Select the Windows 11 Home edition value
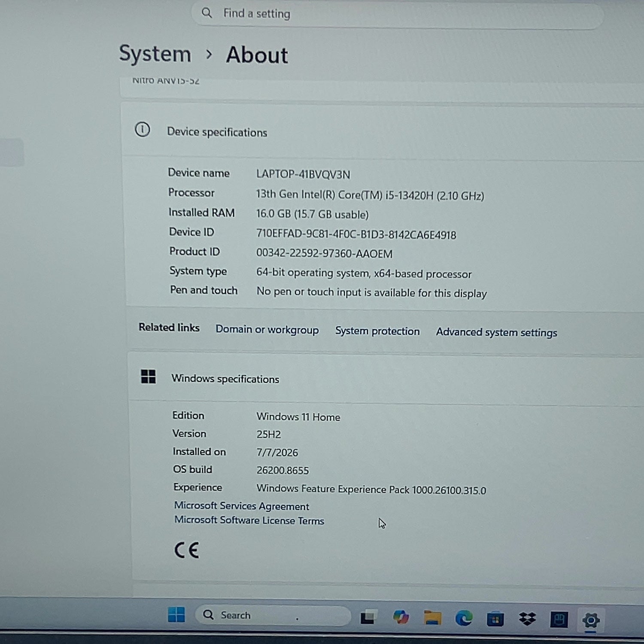 pos(298,417)
